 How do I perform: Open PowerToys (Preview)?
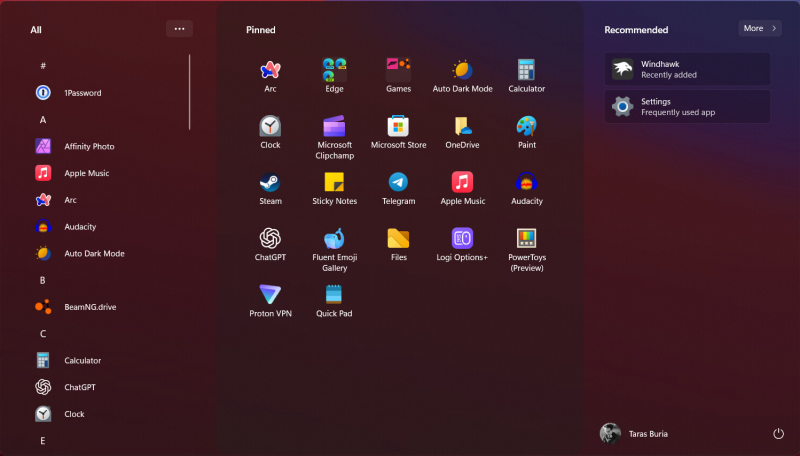[x=527, y=249]
